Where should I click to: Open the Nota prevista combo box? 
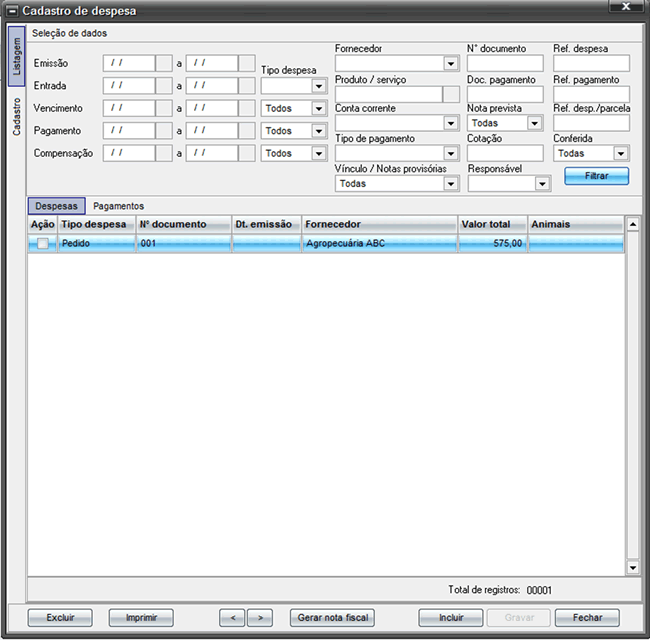coord(535,124)
